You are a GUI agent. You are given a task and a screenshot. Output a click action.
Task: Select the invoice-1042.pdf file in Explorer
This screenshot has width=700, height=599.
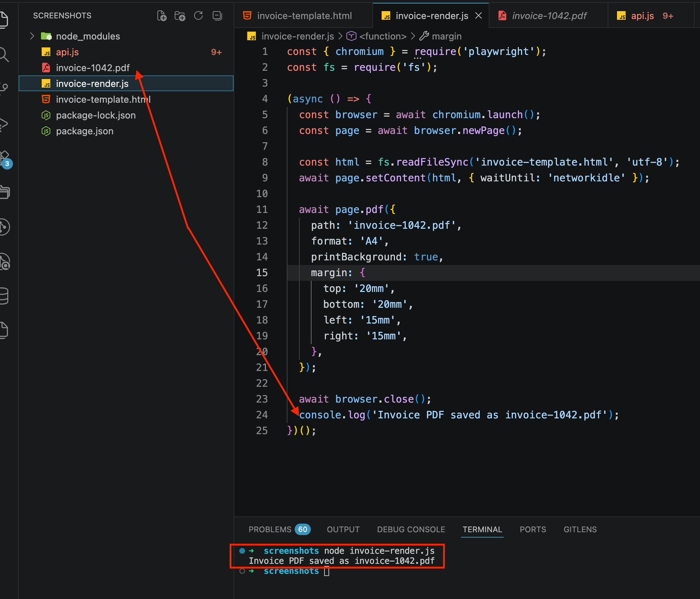(x=93, y=68)
